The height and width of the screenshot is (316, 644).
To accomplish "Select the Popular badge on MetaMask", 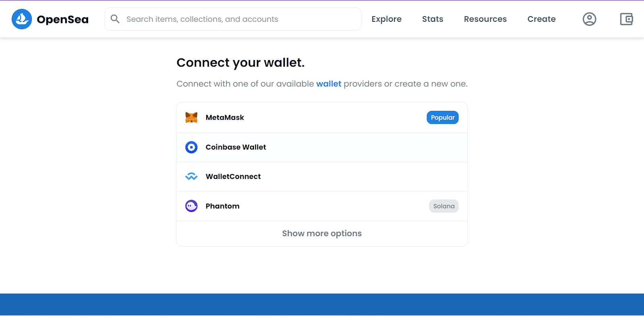I will point(443,117).
